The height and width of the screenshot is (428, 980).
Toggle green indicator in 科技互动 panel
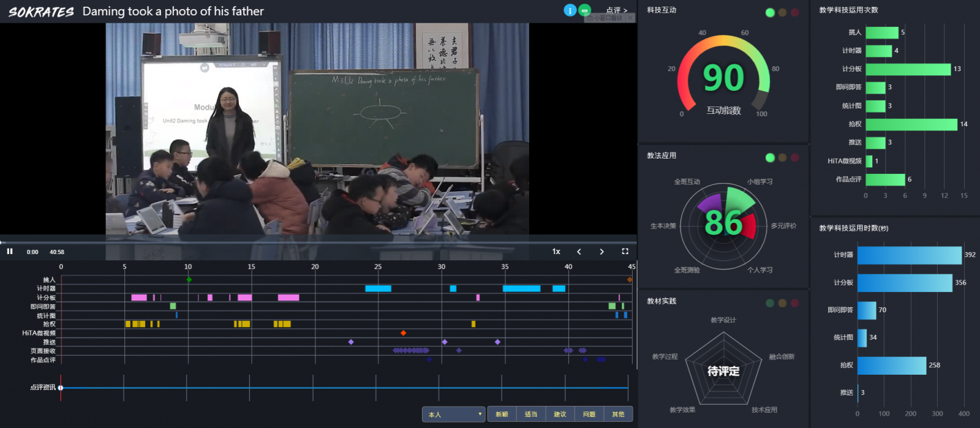click(x=770, y=13)
